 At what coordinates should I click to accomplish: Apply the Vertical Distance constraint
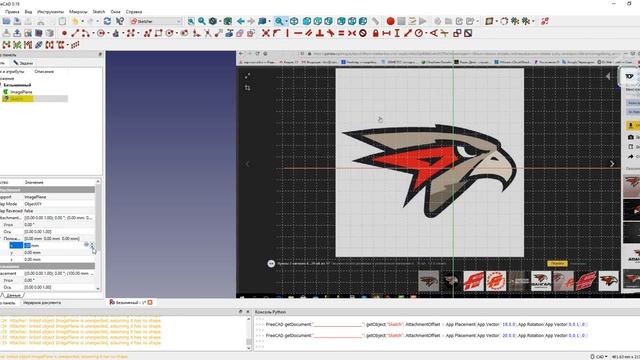click(397, 33)
